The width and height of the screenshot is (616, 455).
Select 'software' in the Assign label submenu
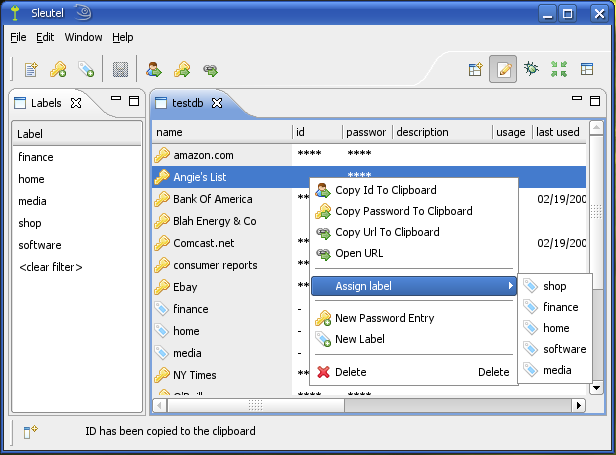pyautogui.click(x=564, y=349)
